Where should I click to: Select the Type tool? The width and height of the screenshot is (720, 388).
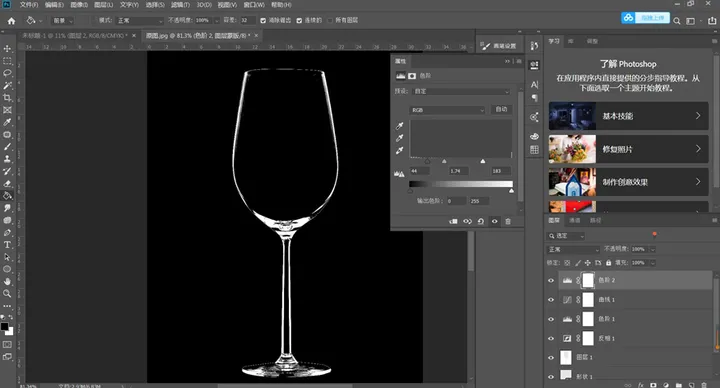[7, 245]
